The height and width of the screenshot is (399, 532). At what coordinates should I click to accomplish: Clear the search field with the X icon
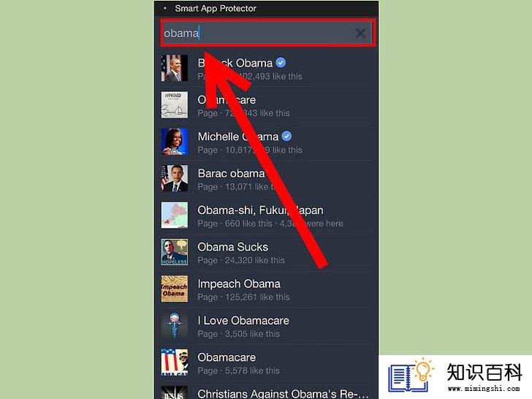tap(360, 34)
